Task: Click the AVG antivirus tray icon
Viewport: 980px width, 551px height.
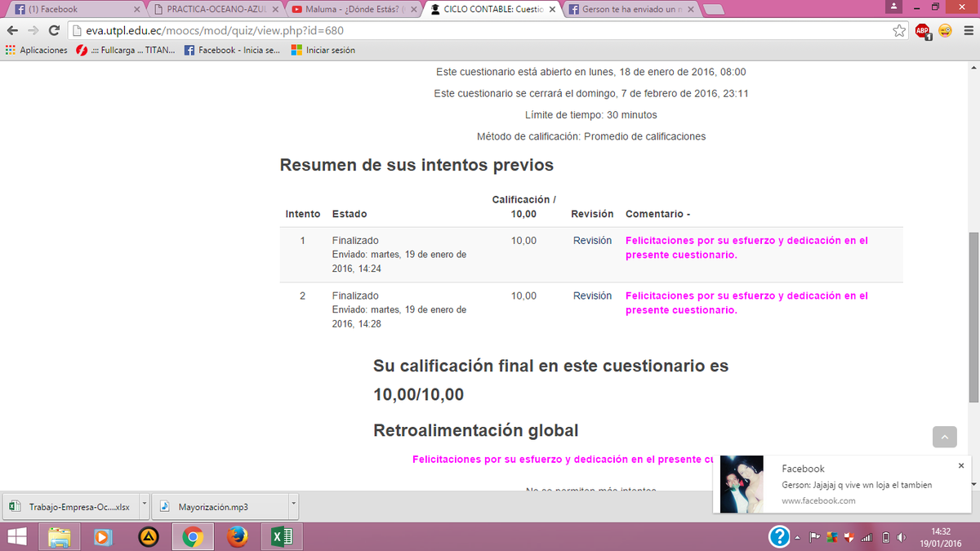Action: click(832, 537)
